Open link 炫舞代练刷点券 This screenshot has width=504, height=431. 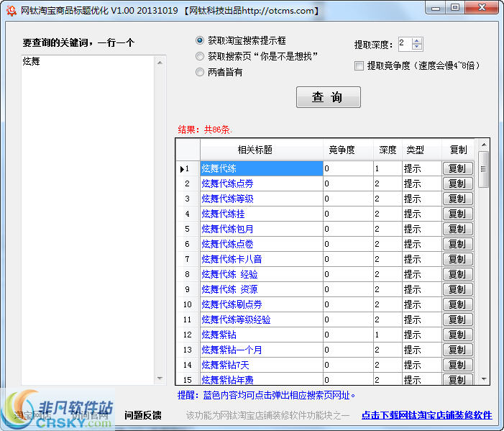coord(232,304)
